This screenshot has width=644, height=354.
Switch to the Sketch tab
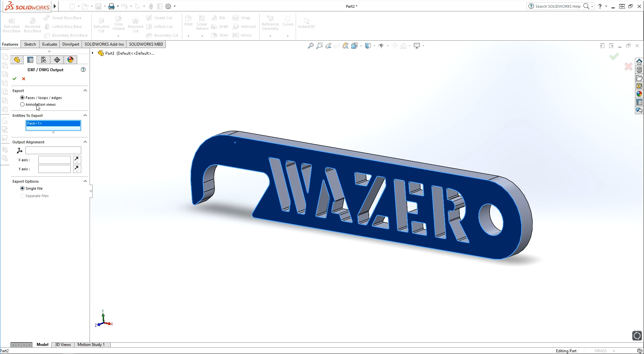click(x=30, y=44)
